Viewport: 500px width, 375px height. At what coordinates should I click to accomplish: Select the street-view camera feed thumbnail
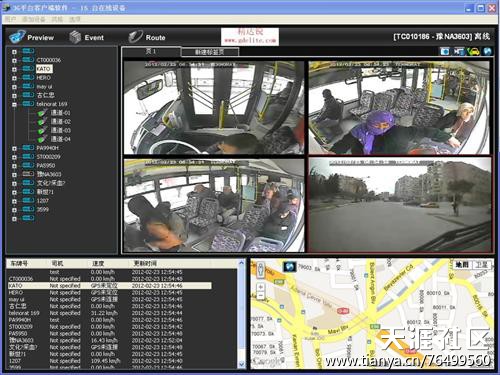[x=400, y=204]
